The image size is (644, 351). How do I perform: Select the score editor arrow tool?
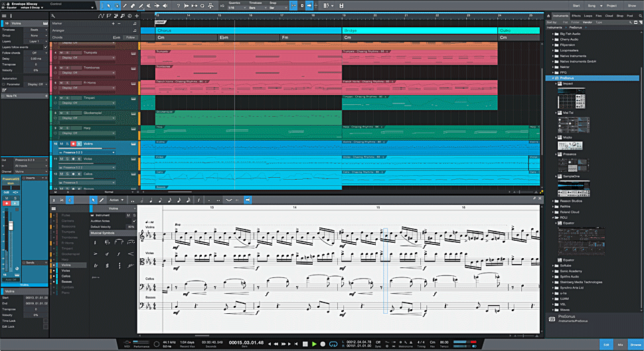[x=93, y=200]
